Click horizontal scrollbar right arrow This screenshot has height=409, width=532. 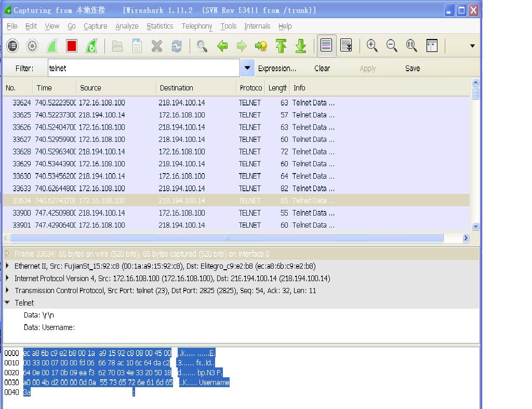point(466,238)
